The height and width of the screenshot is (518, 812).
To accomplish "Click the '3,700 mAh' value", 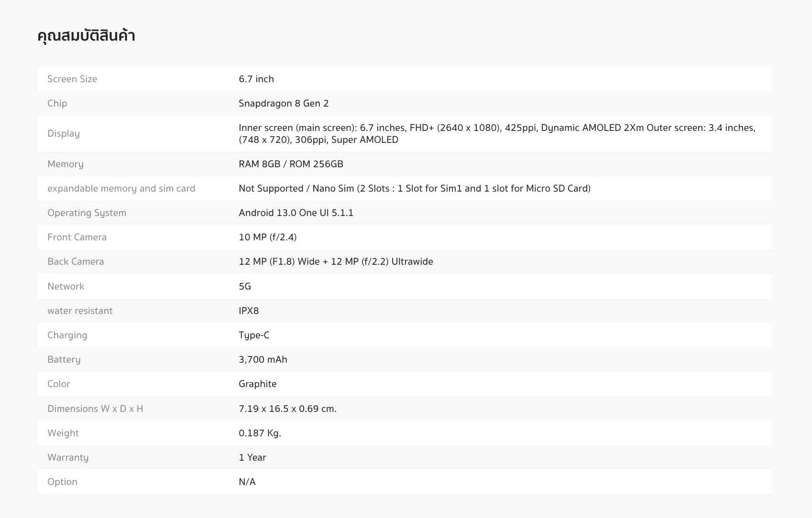I will pos(263,359).
